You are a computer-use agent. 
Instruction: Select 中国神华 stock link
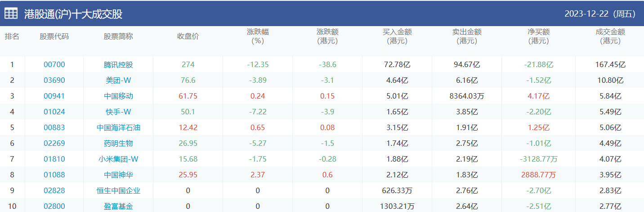pos(118,175)
